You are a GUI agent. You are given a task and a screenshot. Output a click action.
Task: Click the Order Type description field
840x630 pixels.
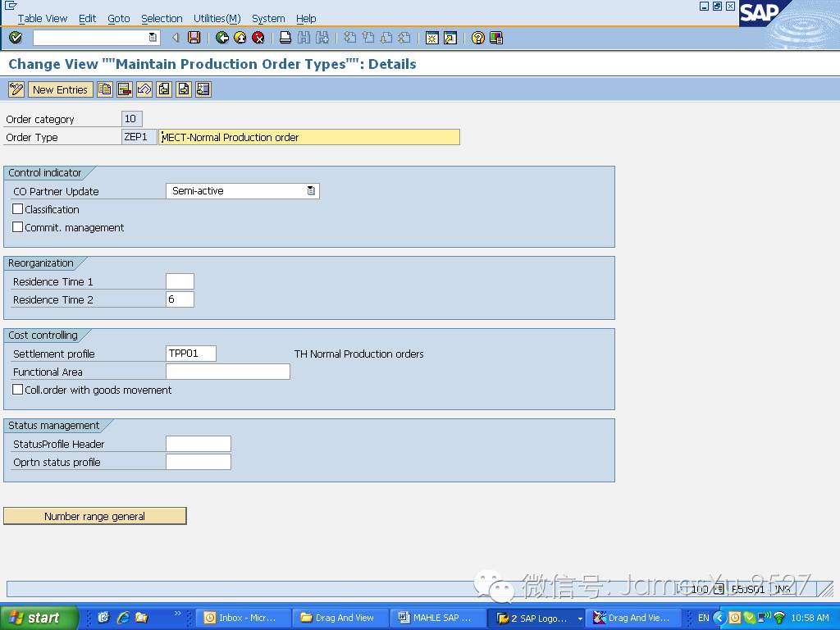click(309, 137)
